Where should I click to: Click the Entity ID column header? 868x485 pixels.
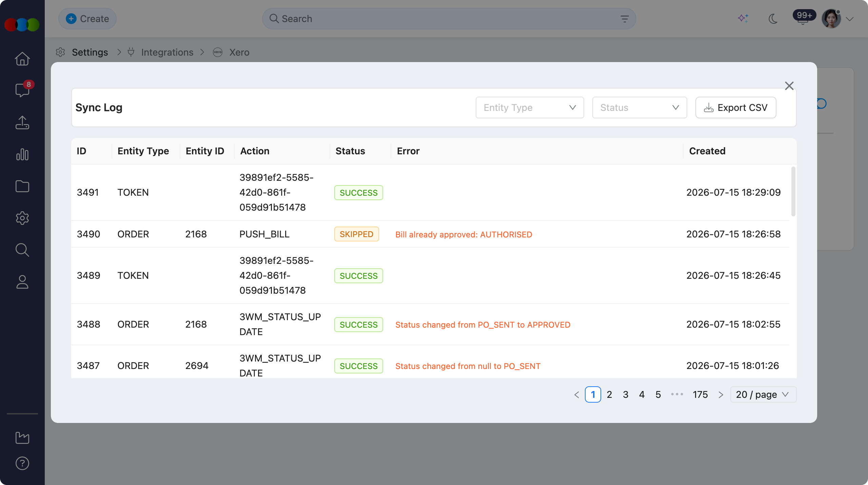(x=205, y=151)
